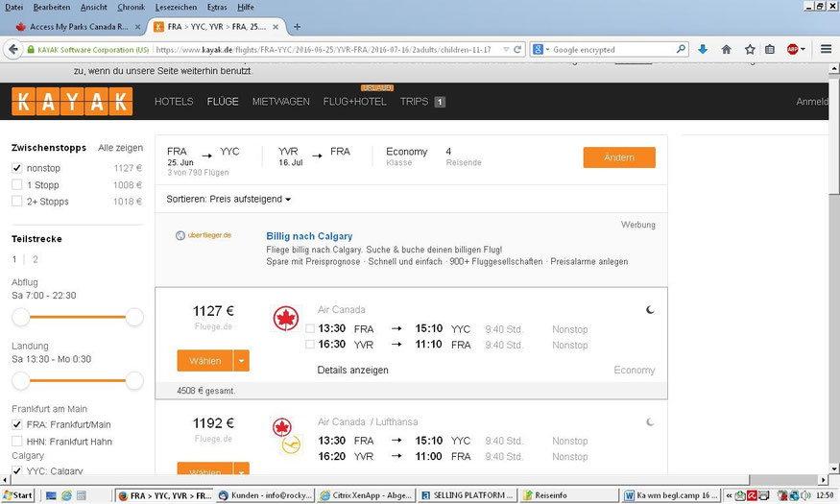Click Alle zeigen next to Zwischenstopps
This screenshot has height=504, width=840.
pos(121,148)
